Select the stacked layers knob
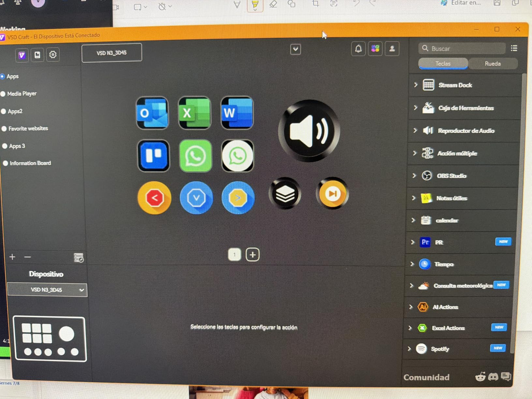The height and width of the screenshot is (399, 532). [285, 194]
